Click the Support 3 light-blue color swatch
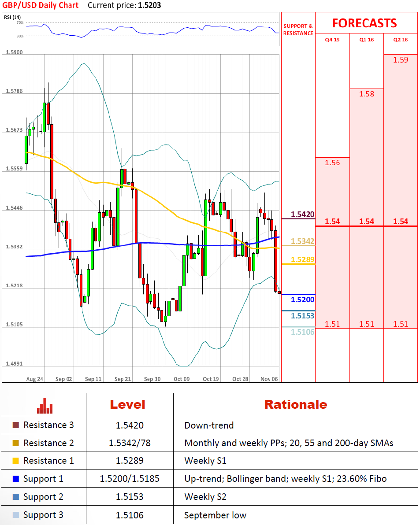 point(16,515)
